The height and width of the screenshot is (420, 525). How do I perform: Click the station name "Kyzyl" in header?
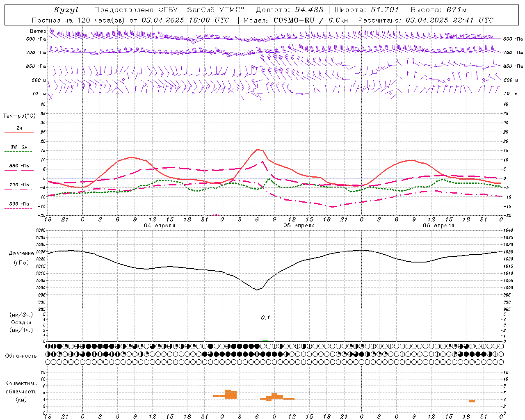tap(66, 10)
